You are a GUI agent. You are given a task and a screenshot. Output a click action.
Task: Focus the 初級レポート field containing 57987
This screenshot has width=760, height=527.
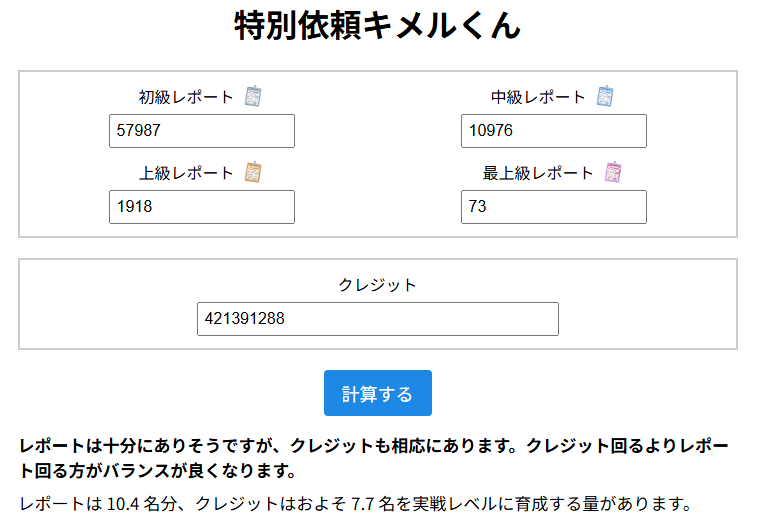click(202, 131)
